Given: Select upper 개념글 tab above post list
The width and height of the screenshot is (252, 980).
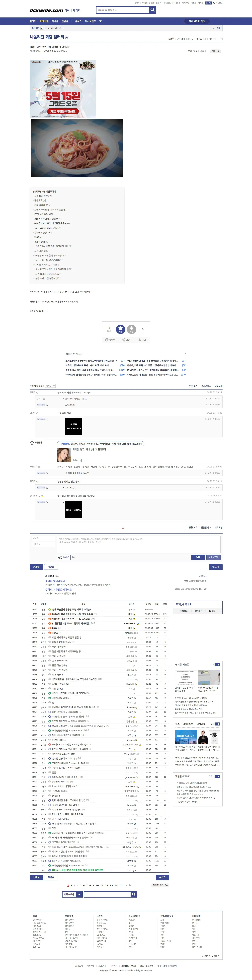Looking at the screenshot, I should point(51,567).
